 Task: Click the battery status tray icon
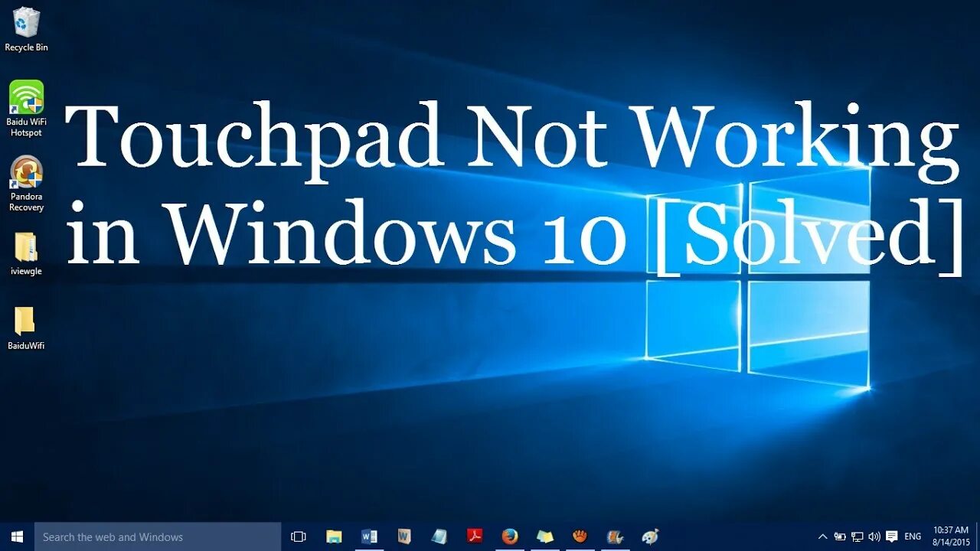pyautogui.click(x=840, y=536)
